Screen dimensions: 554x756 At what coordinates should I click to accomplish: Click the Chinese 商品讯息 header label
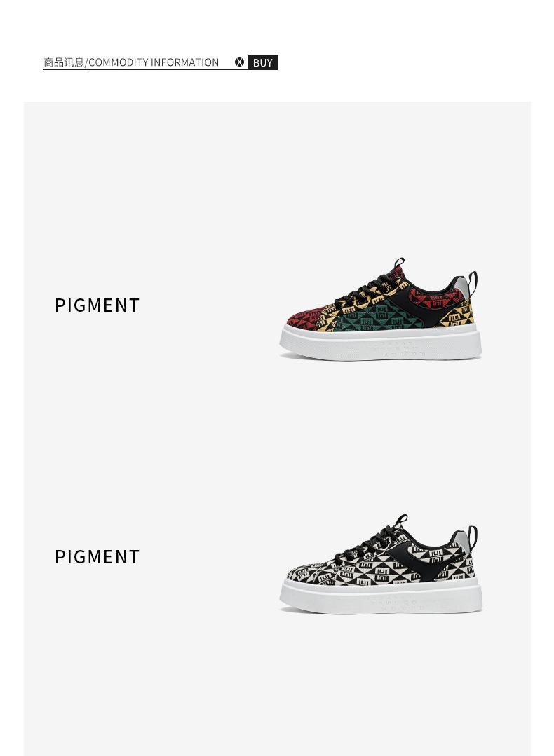point(64,62)
